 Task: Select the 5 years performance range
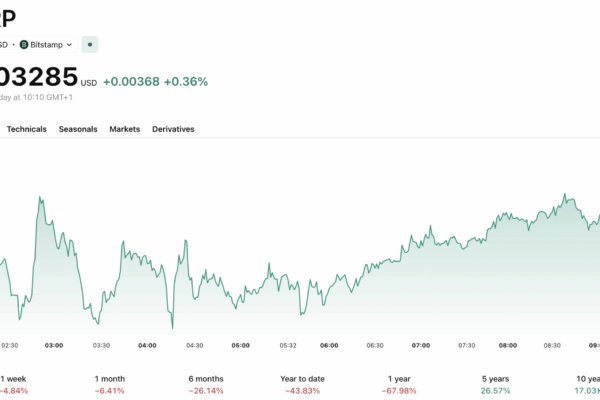tap(496, 385)
